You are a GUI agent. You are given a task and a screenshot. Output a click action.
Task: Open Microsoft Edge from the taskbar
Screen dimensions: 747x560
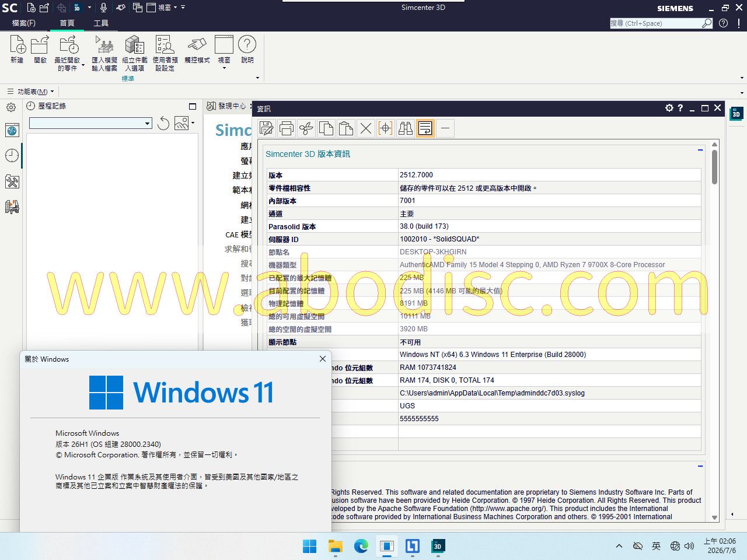point(361,546)
